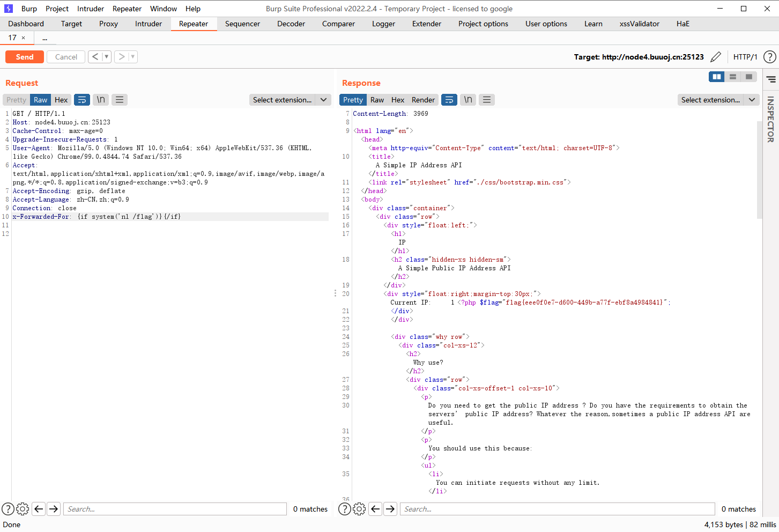Click the X-Forwarded-For header line
779x532 pixels.
[169, 217]
